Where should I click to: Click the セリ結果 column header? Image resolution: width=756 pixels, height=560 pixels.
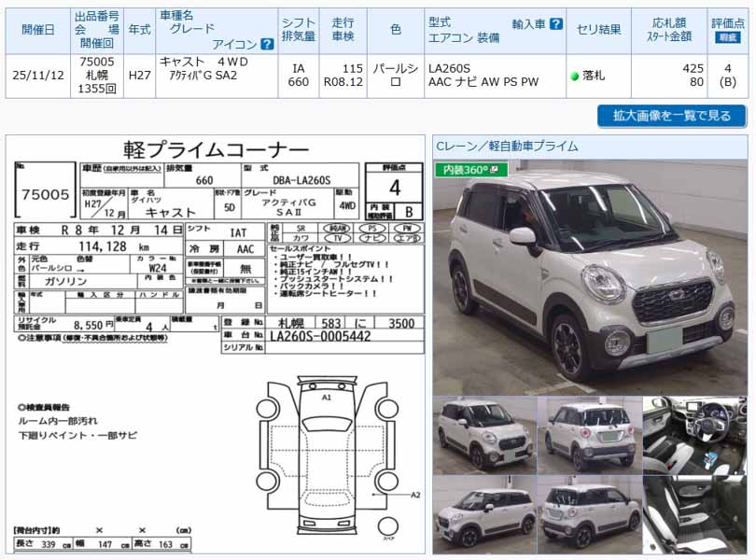pos(598,31)
